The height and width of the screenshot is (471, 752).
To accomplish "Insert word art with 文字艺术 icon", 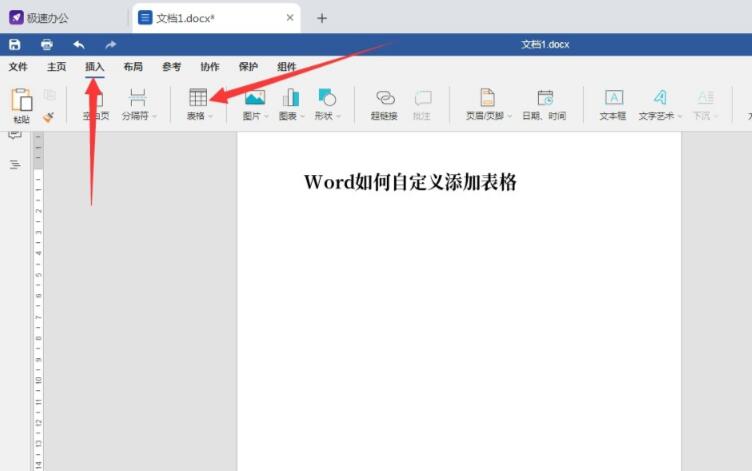I will (x=660, y=97).
